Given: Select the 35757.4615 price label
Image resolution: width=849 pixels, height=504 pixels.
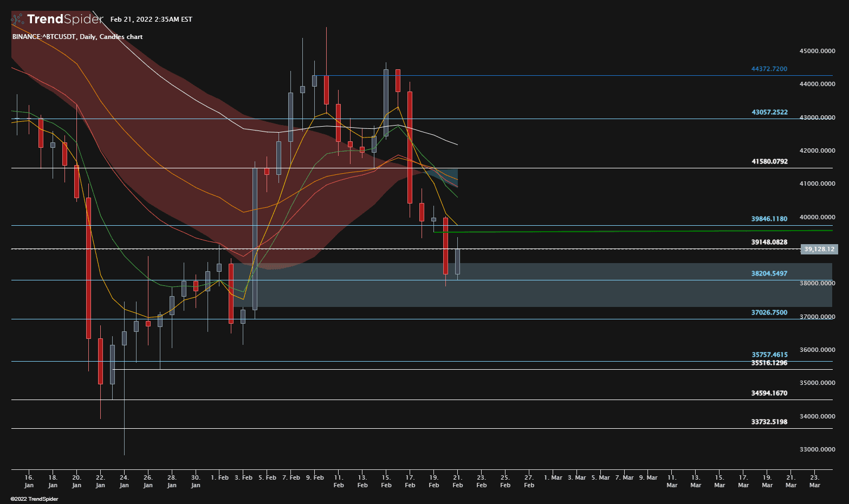Looking at the screenshot, I should 769,354.
